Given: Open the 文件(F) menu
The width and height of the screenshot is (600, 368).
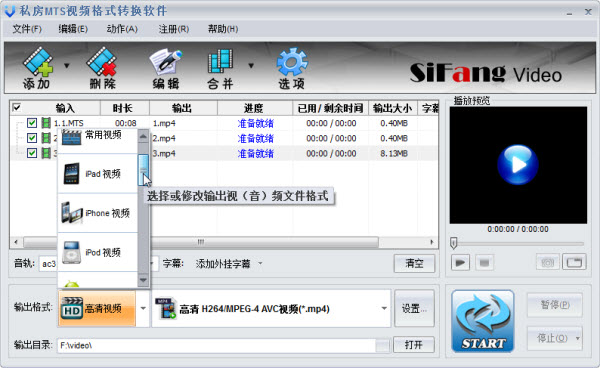Looking at the screenshot, I should click(27, 29).
